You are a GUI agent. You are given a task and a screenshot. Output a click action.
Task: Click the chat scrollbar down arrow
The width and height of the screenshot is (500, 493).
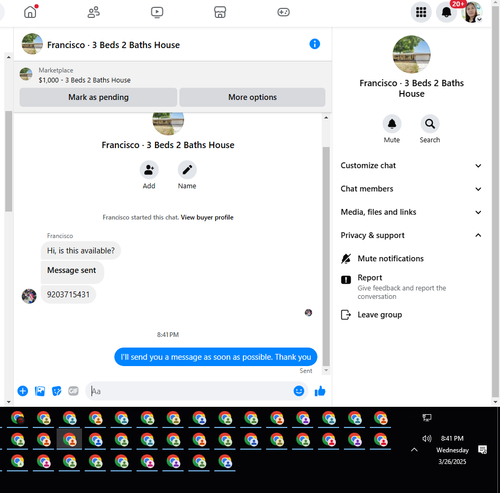click(x=326, y=370)
